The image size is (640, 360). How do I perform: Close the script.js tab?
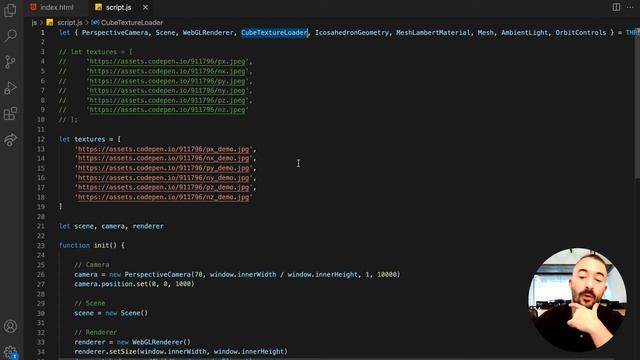[145, 7]
